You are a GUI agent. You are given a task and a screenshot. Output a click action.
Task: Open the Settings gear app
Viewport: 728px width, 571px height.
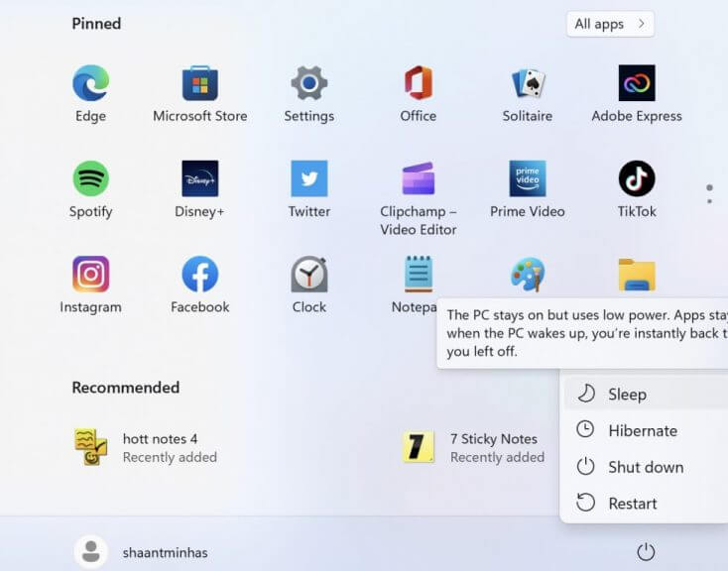(x=309, y=93)
